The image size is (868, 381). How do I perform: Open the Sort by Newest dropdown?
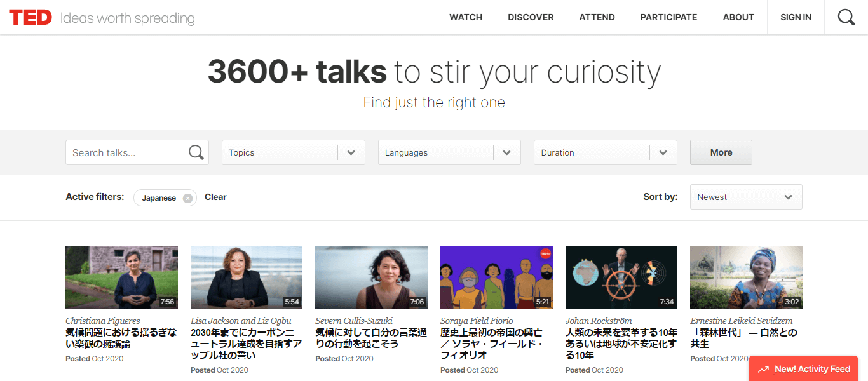click(746, 197)
